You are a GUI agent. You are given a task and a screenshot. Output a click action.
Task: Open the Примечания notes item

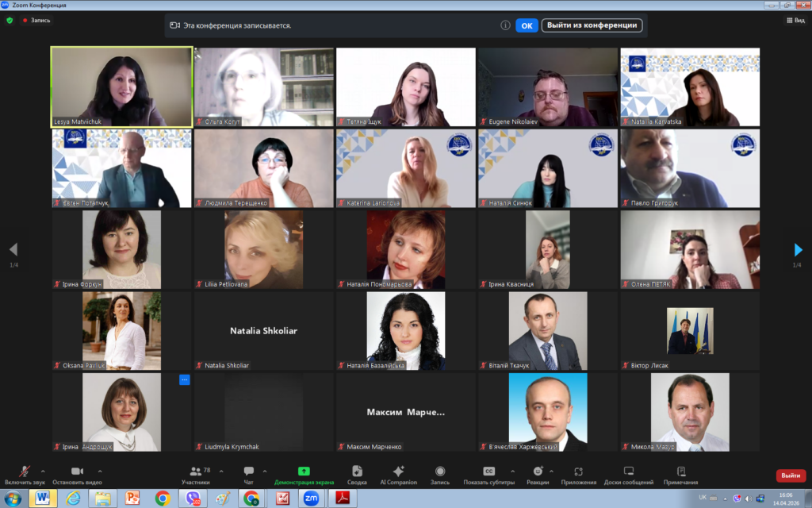coord(680,474)
